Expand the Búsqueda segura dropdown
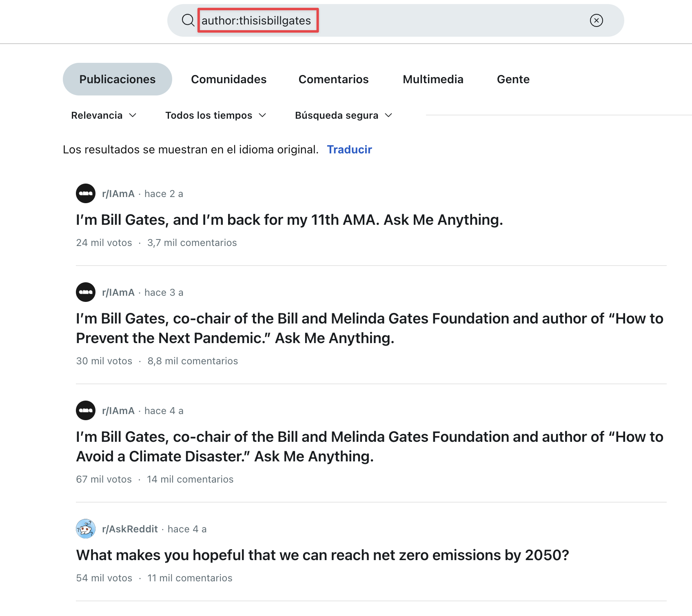 (343, 115)
